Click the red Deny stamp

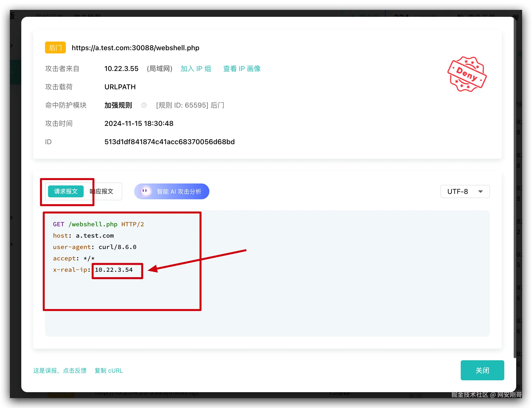pos(467,74)
